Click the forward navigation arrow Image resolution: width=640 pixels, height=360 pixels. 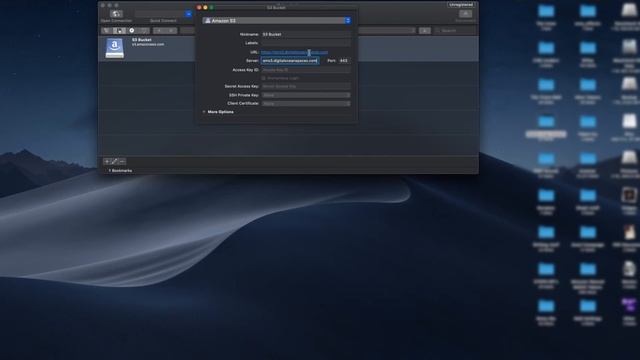click(171, 31)
